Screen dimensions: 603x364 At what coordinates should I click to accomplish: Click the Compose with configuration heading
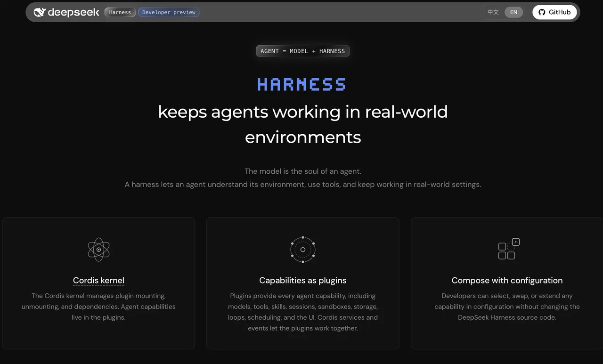click(507, 280)
